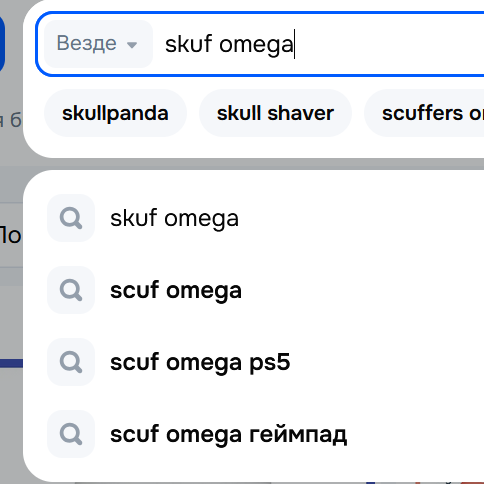
Task: Click magnifier icon for 'scuf omega ps5'
Action: point(71,362)
